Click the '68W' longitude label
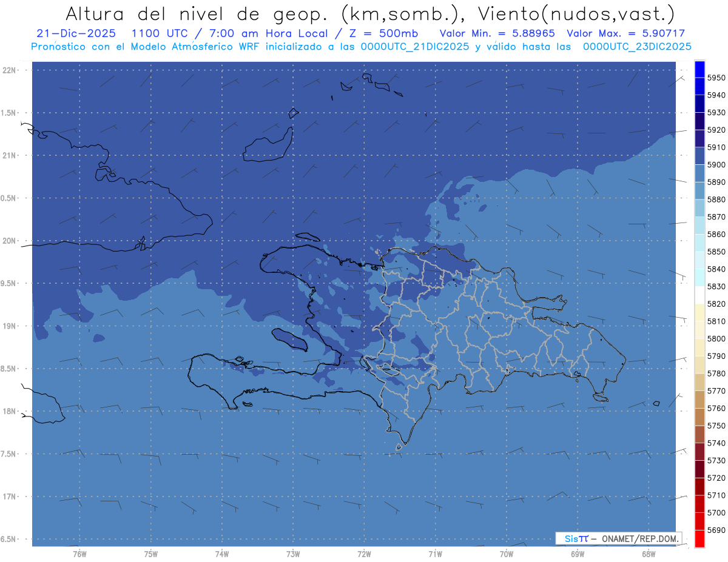This screenshot has height=562, width=728. coord(648,554)
